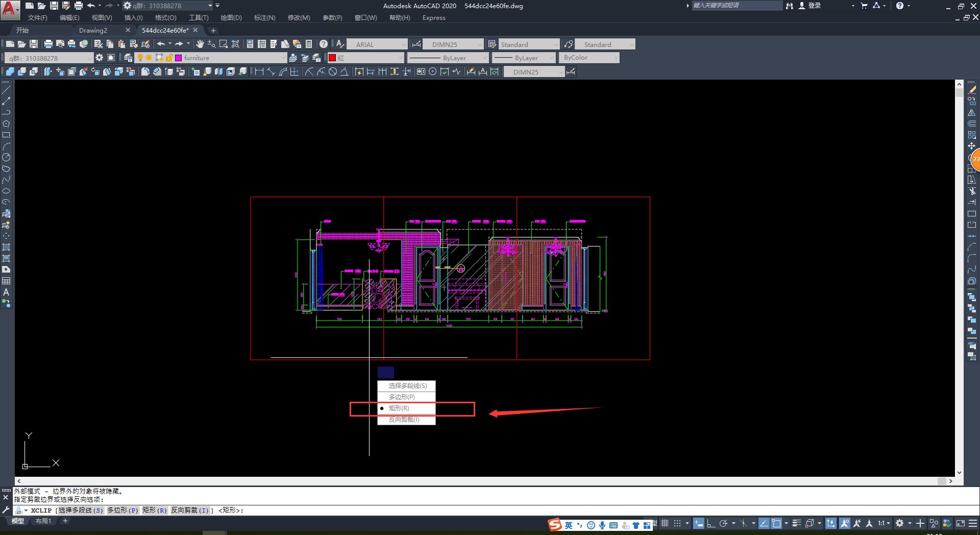
Task: Expand the furniture layer dropdown
Action: [283, 58]
